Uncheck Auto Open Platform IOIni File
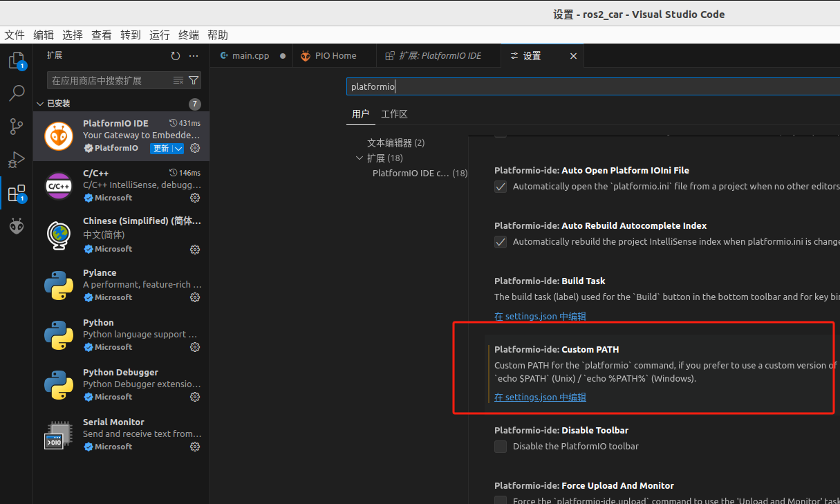 (x=500, y=186)
